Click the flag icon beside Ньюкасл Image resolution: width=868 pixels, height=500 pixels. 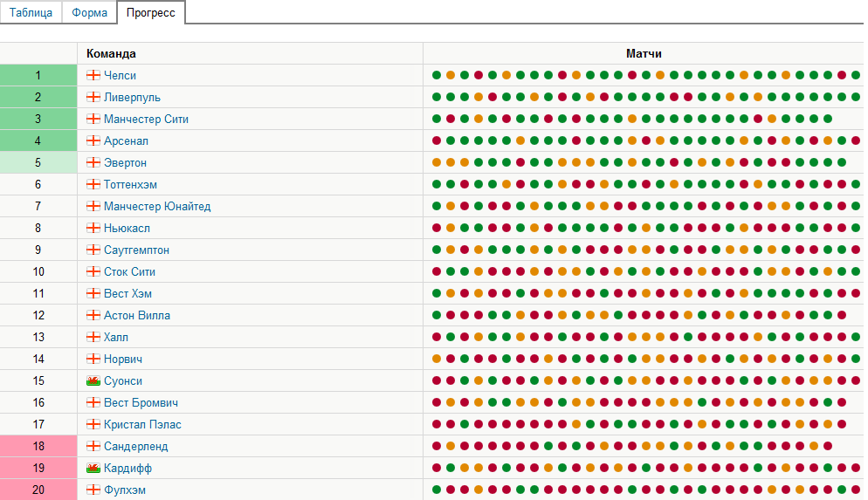(x=93, y=228)
